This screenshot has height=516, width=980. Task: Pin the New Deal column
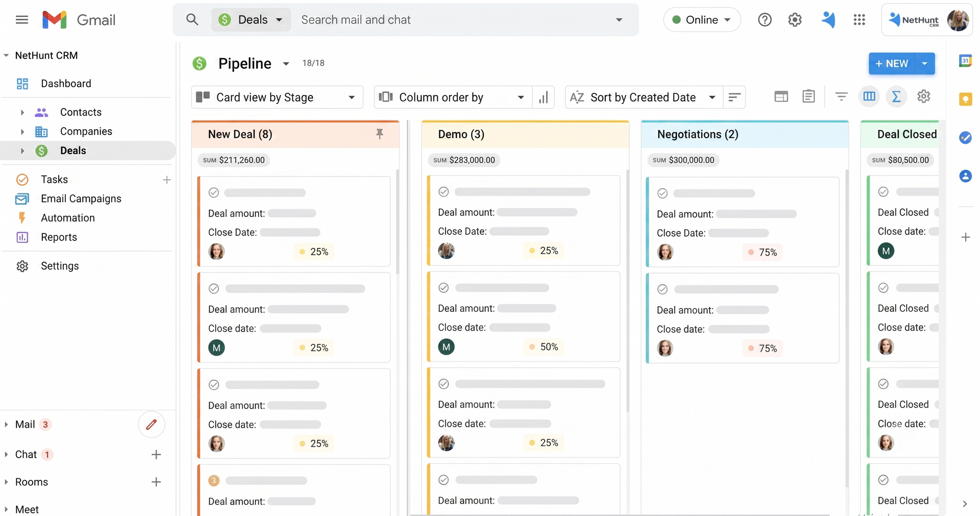379,134
